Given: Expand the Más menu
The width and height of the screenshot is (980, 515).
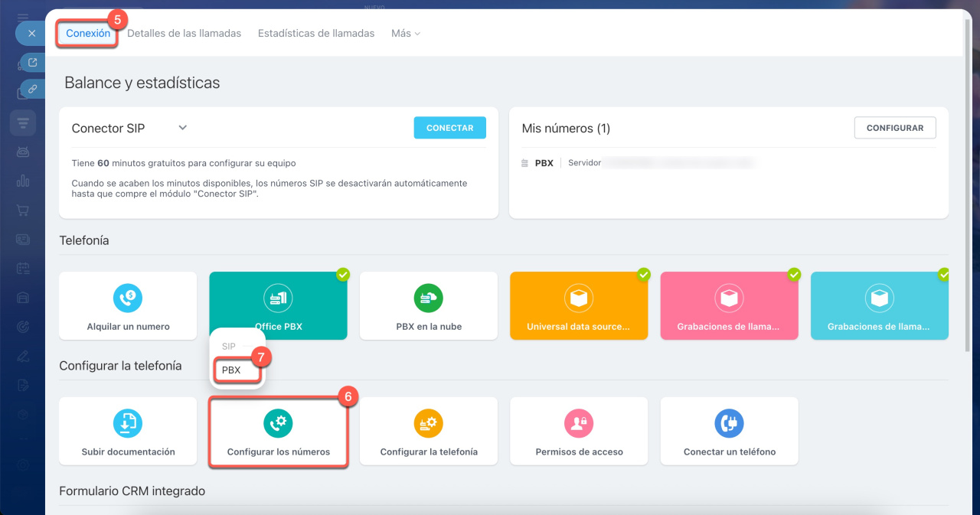Looking at the screenshot, I should pos(405,34).
